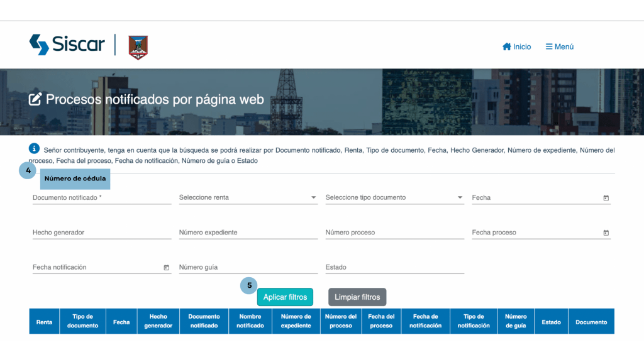Image resolution: width=644 pixels, height=362 pixels.
Task: Open the Fecha proceso calendar picker icon
Action: [606, 233]
